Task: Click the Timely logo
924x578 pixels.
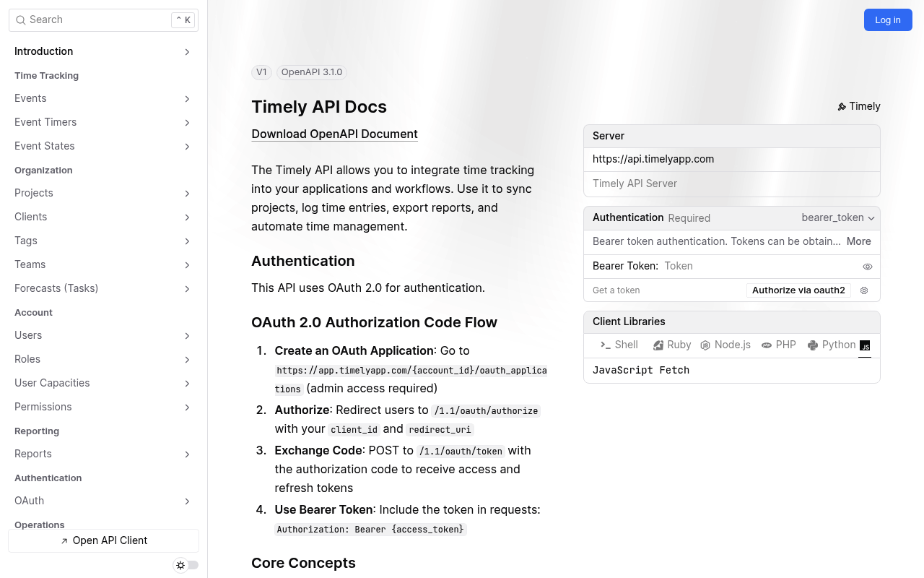Action: tap(859, 106)
